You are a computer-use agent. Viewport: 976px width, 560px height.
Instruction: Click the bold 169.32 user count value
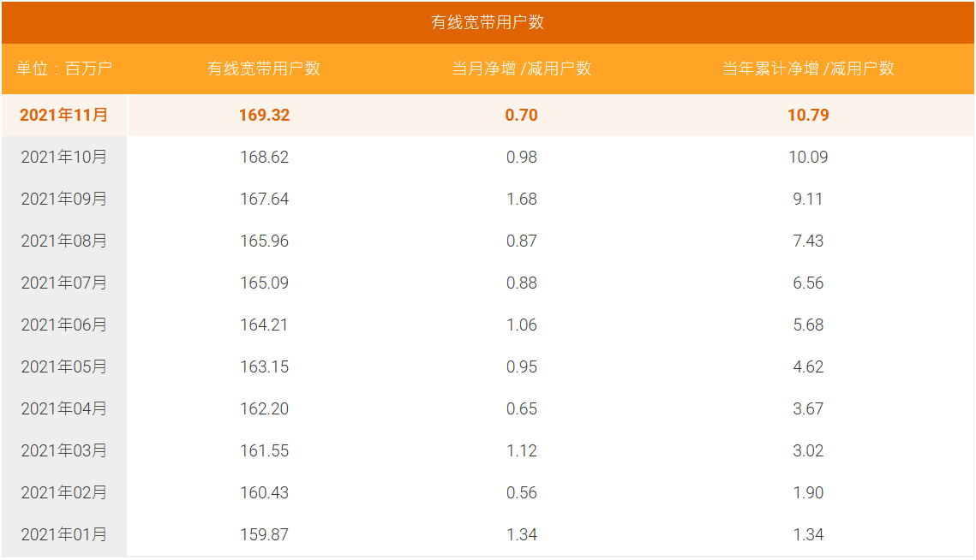point(264,115)
